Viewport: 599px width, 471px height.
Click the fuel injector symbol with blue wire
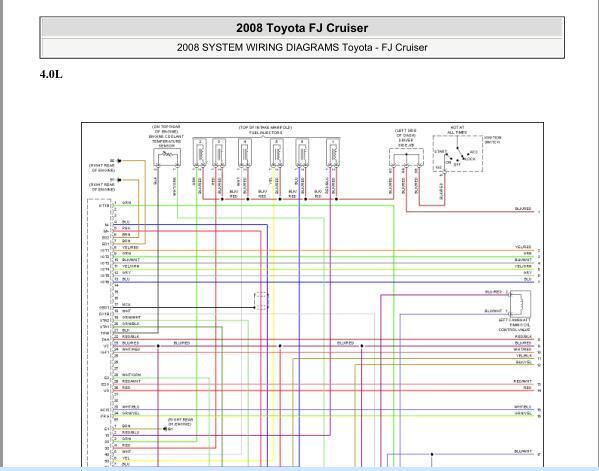pos(302,152)
